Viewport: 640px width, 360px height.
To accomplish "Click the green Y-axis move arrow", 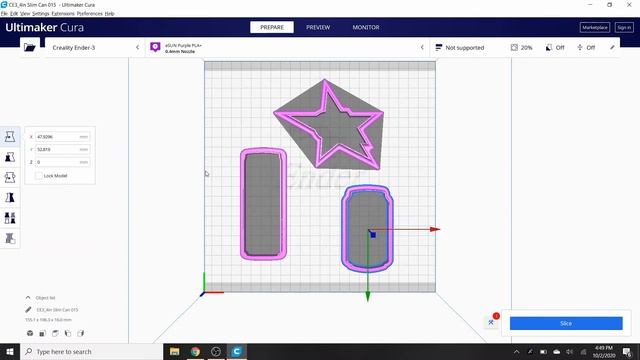I will click(367, 296).
